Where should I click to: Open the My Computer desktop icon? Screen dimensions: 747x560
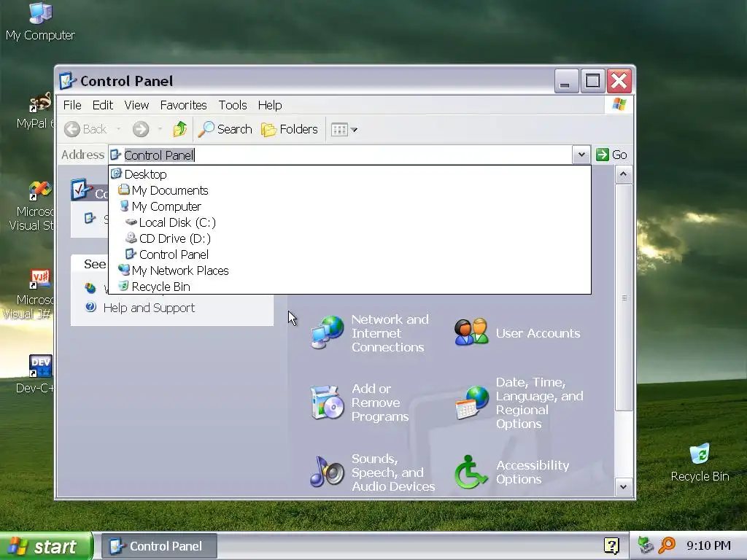[40, 22]
